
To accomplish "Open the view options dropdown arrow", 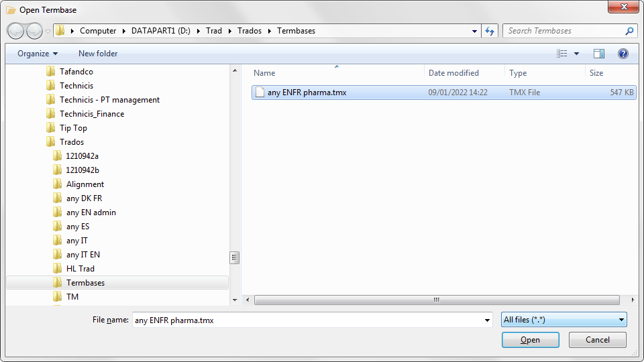I will pos(577,54).
